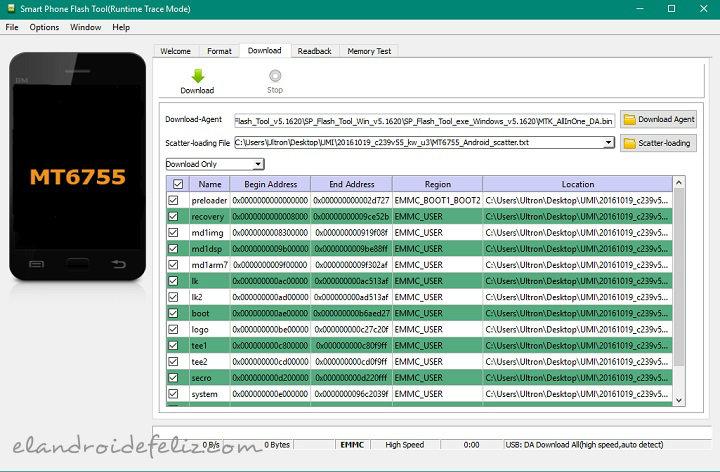Uncheck the logo partition checkbox
Image resolution: width=720 pixels, height=472 pixels.
click(173, 329)
